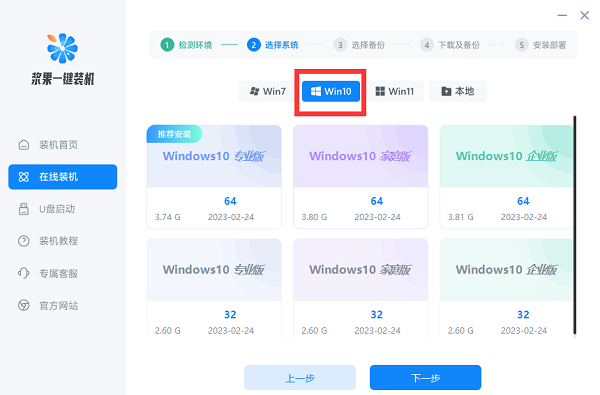Screen dimensions: 600x395
Task: Open 装机首页 in the sidebar
Action: [63, 145]
